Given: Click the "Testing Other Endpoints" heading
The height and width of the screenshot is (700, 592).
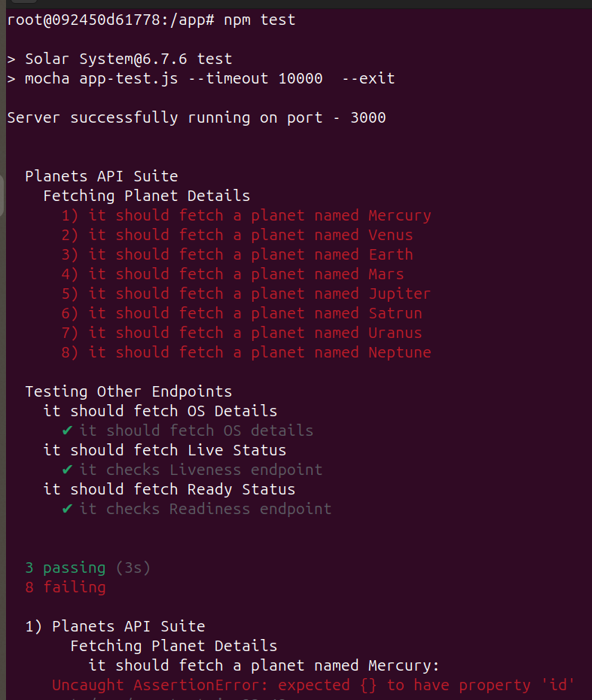Looking at the screenshot, I should 129,391.
